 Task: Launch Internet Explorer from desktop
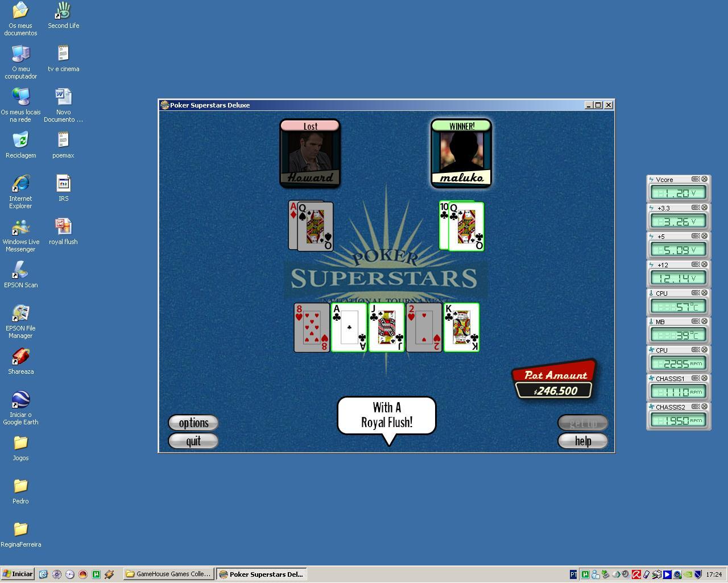coord(20,192)
